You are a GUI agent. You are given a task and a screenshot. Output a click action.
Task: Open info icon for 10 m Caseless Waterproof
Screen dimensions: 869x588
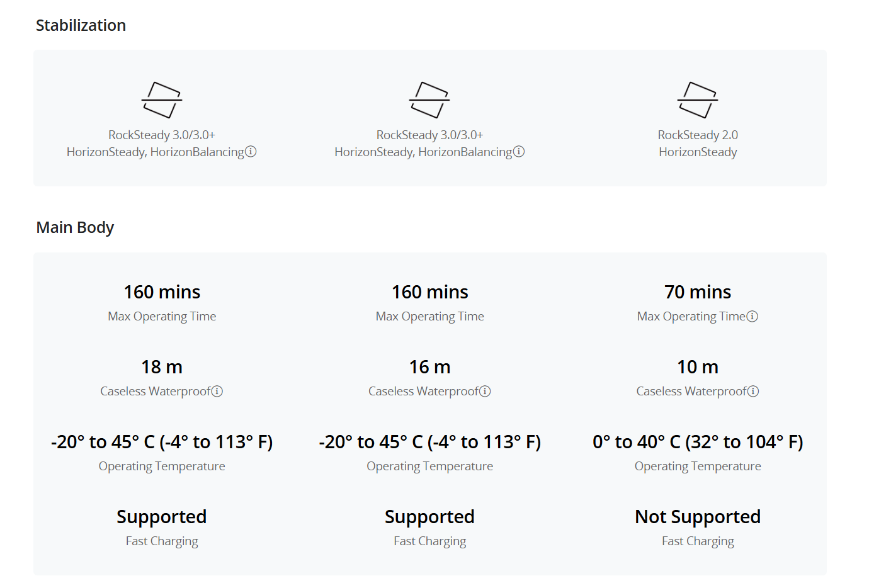(753, 391)
